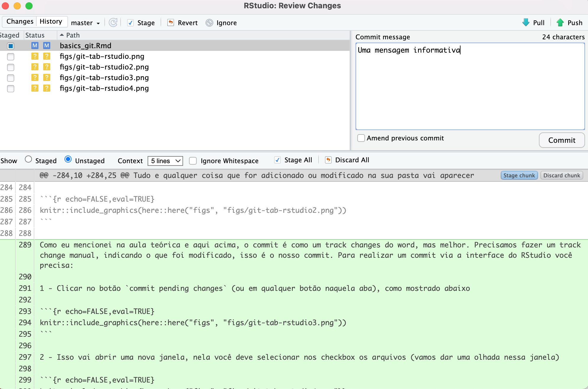Viewport: 588px width, 389px height.
Task: Open the Context 5 lines dropdown
Action: [165, 161]
